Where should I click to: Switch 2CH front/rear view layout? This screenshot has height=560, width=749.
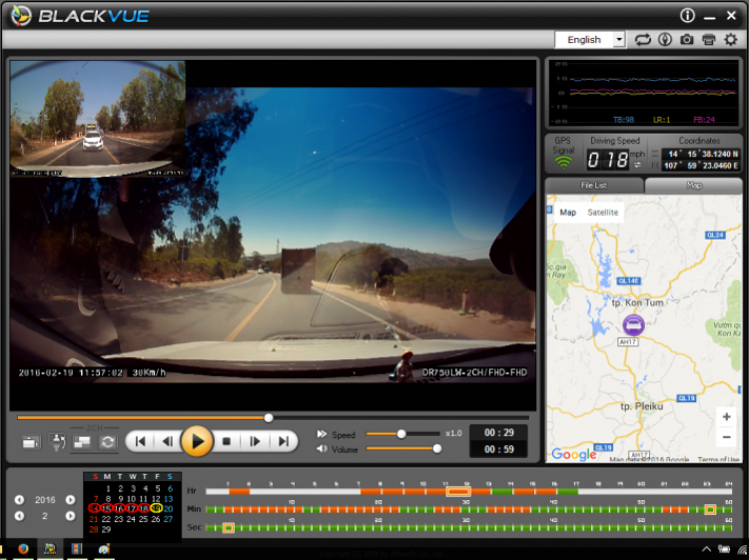pyautogui.click(x=82, y=442)
